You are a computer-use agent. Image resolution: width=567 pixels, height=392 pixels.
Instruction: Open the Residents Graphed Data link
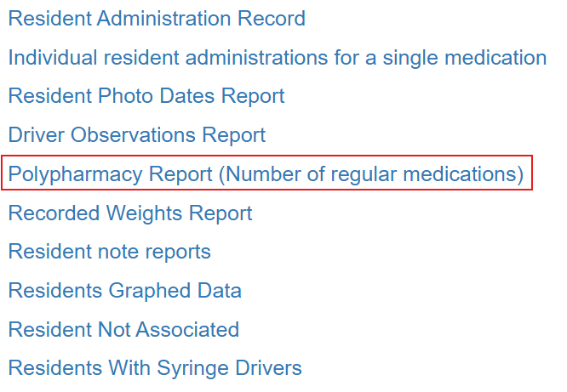[x=125, y=291]
